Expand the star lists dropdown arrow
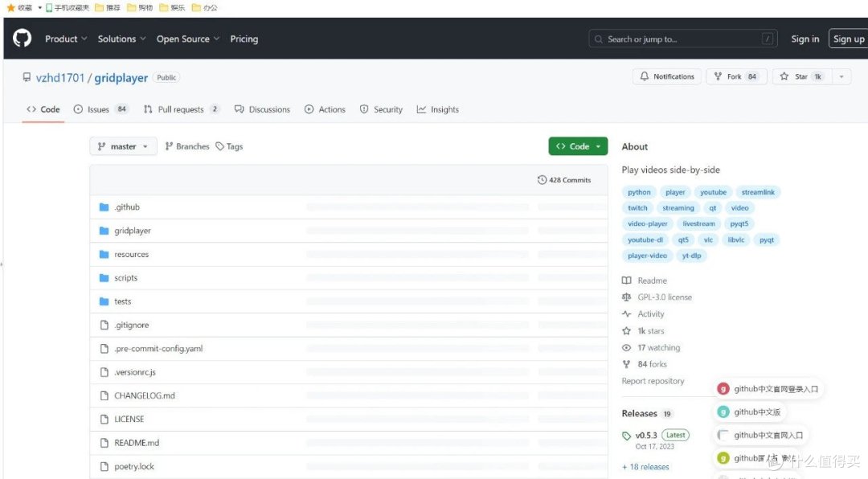Image resolution: width=868 pixels, height=479 pixels. click(841, 76)
